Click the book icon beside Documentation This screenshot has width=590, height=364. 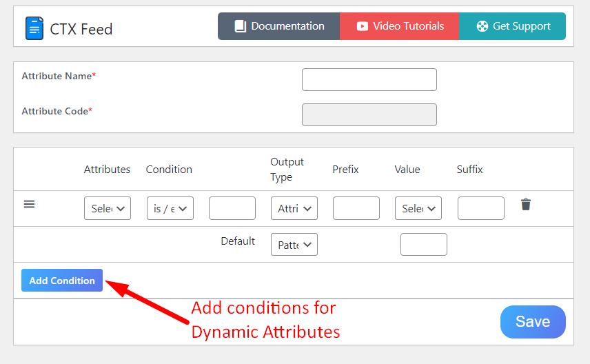(240, 26)
